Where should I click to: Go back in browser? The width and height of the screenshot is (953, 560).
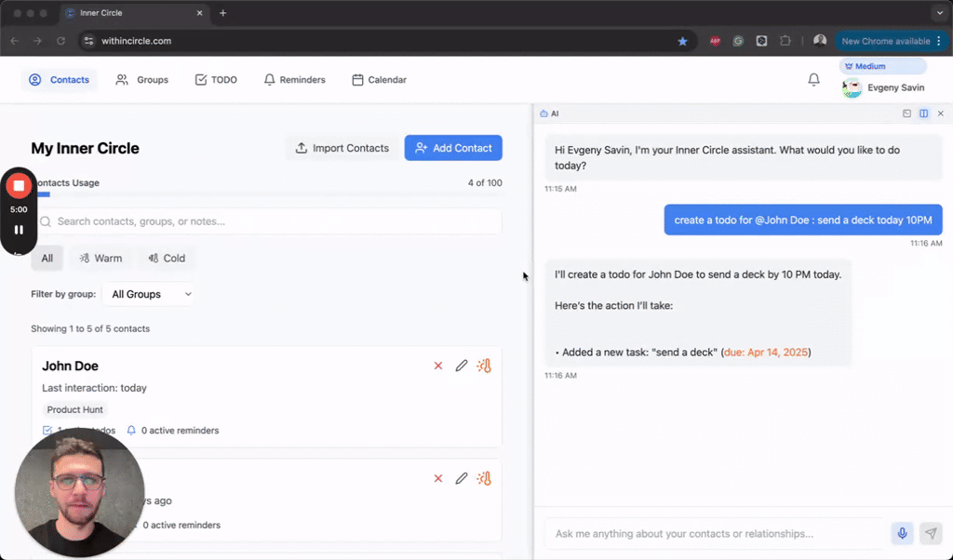click(15, 41)
